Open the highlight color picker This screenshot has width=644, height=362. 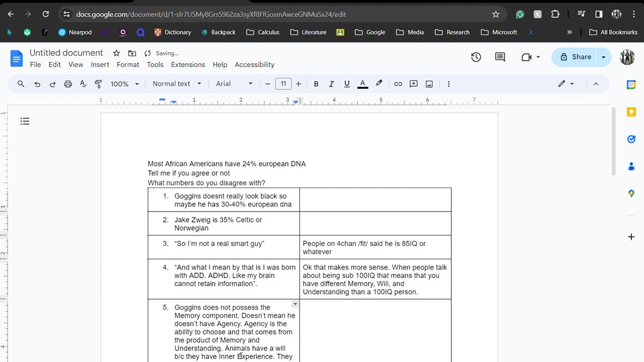click(x=379, y=84)
